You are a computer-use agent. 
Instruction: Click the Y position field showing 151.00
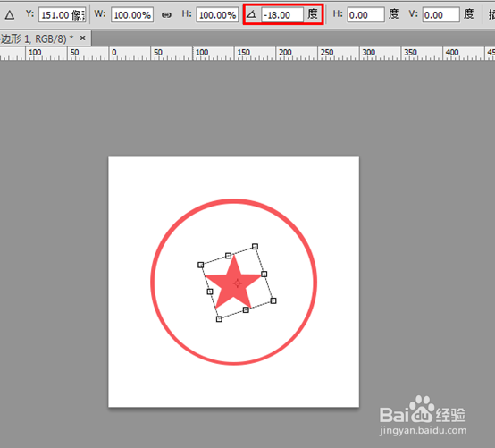pos(63,15)
